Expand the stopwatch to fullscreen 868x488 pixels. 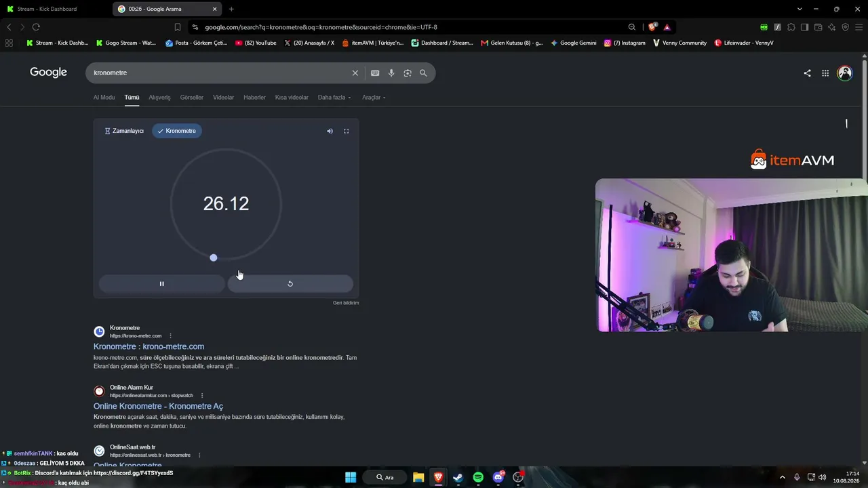[347, 131]
